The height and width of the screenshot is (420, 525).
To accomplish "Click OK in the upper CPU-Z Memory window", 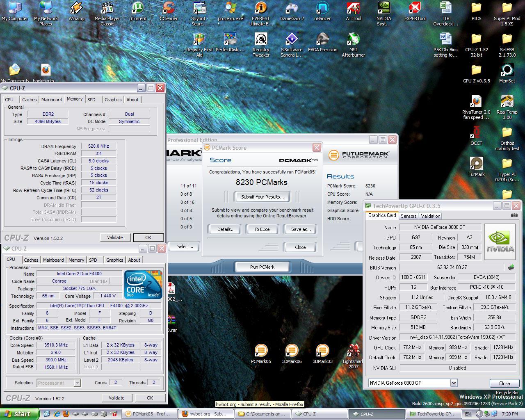I will tap(148, 237).
